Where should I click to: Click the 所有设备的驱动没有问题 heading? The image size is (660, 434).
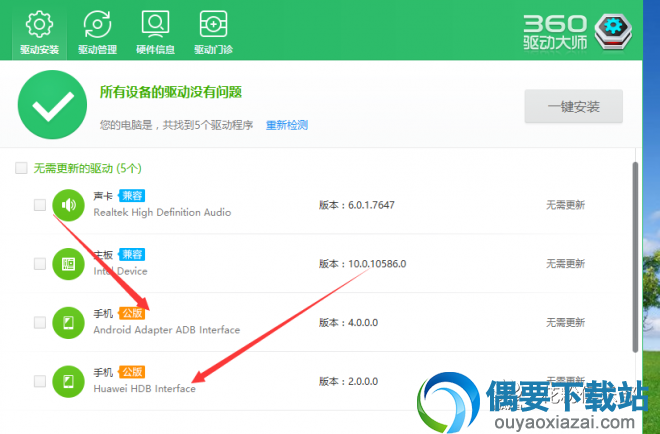pyautogui.click(x=171, y=92)
